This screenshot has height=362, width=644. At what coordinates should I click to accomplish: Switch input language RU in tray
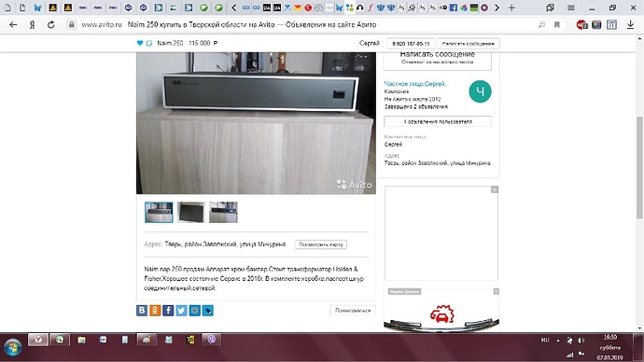545,340
